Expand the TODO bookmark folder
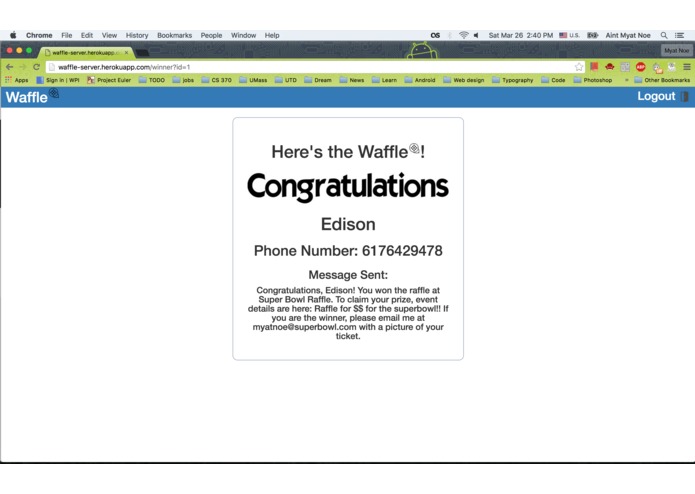The image size is (695, 494). (152, 80)
